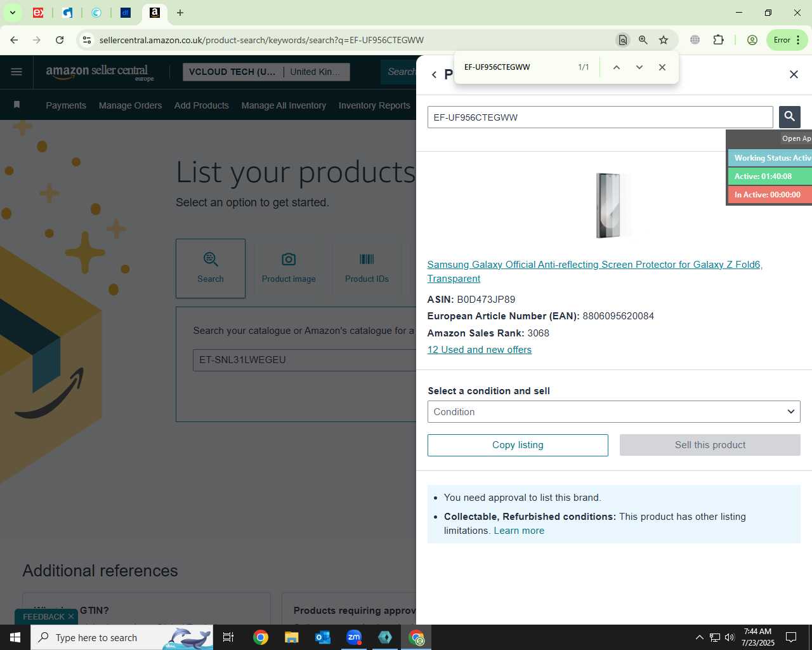Go back using the panel's left chevron
Image resolution: width=812 pixels, height=650 pixels.
click(x=435, y=74)
